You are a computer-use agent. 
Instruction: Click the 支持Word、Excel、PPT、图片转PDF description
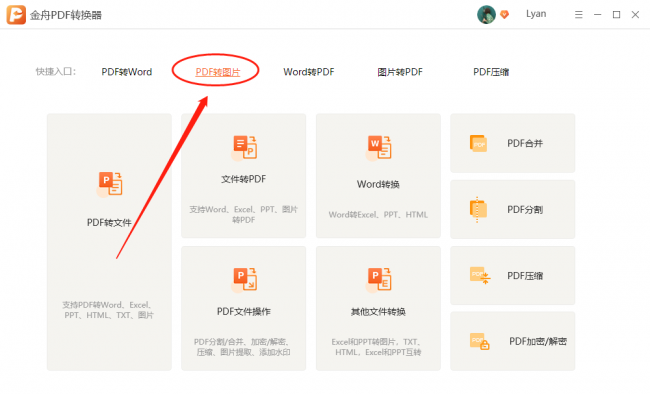coord(244,214)
